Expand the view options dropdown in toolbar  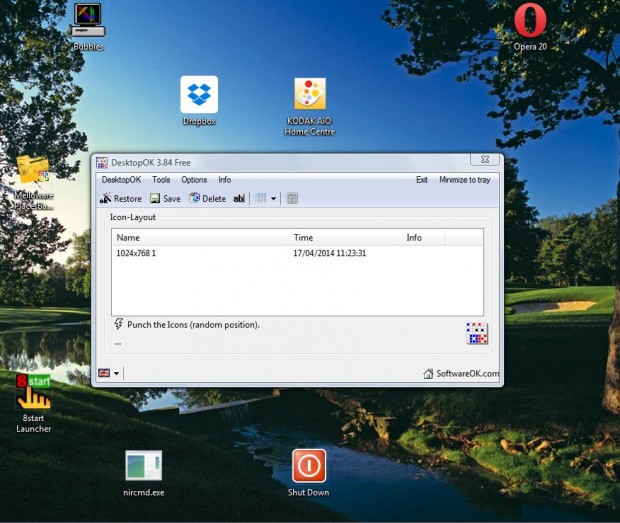[x=273, y=199]
